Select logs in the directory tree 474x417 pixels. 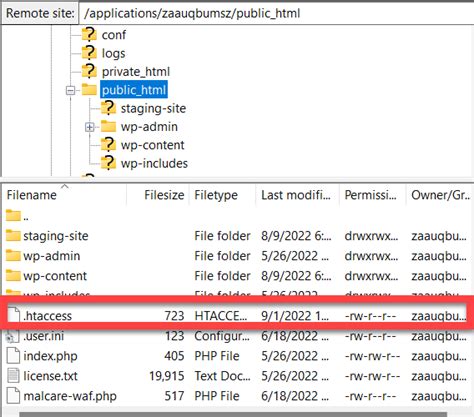coord(114,53)
